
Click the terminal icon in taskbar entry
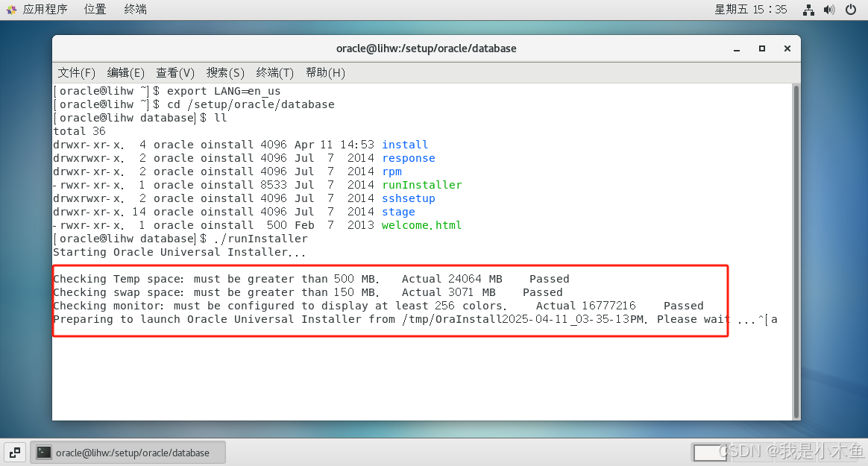(44, 453)
